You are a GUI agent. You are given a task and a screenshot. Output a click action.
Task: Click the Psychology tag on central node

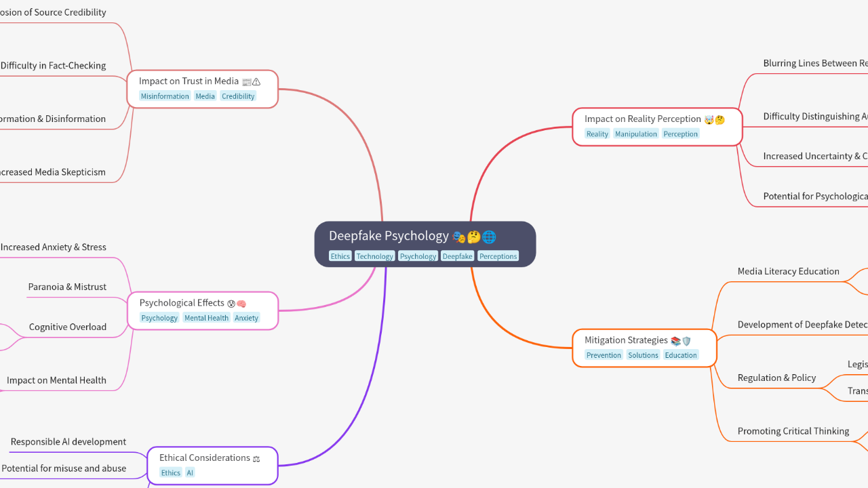pos(418,256)
